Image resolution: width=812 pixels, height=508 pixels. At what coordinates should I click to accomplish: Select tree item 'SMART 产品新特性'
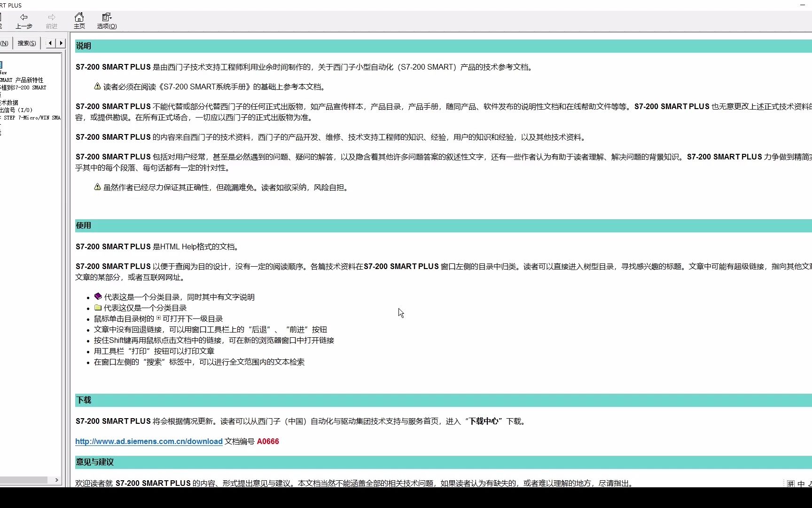tap(22, 80)
